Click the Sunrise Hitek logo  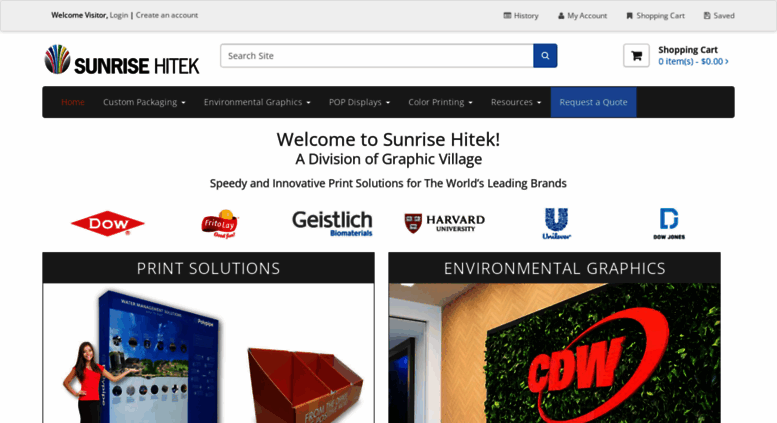122,59
